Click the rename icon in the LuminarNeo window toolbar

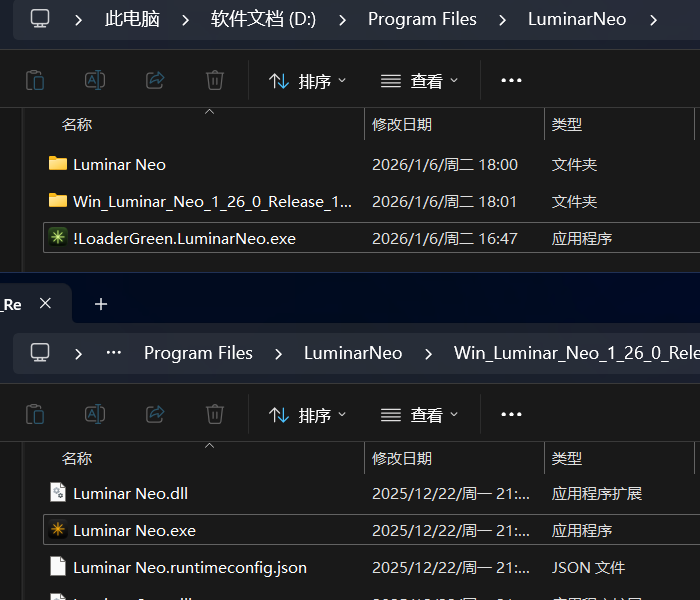(x=95, y=80)
